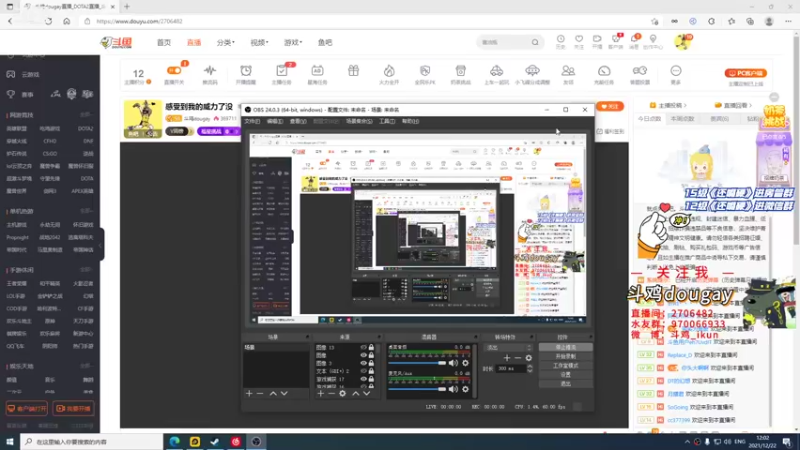Click the history clock icon in header
800x450 pixels.
pyautogui.click(x=561, y=39)
